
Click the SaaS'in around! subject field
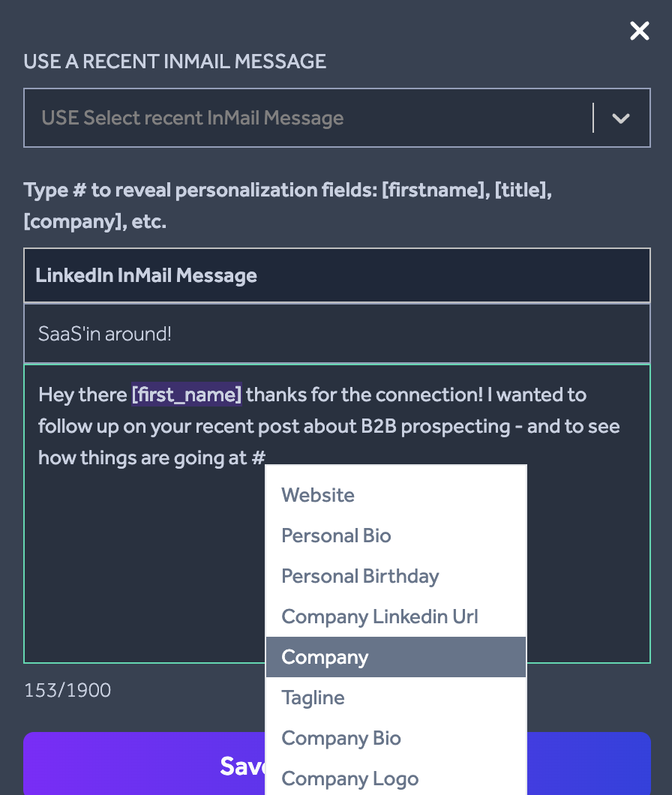click(x=337, y=334)
